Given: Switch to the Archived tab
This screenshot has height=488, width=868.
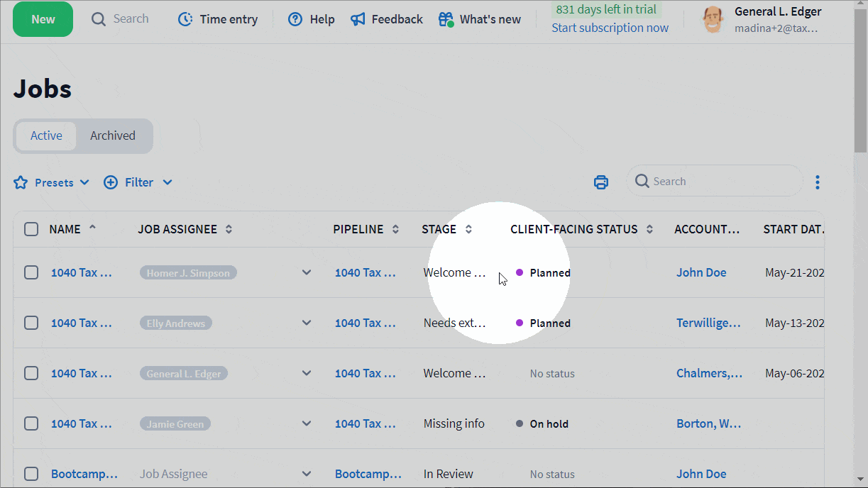Looking at the screenshot, I should coord(113,135).
